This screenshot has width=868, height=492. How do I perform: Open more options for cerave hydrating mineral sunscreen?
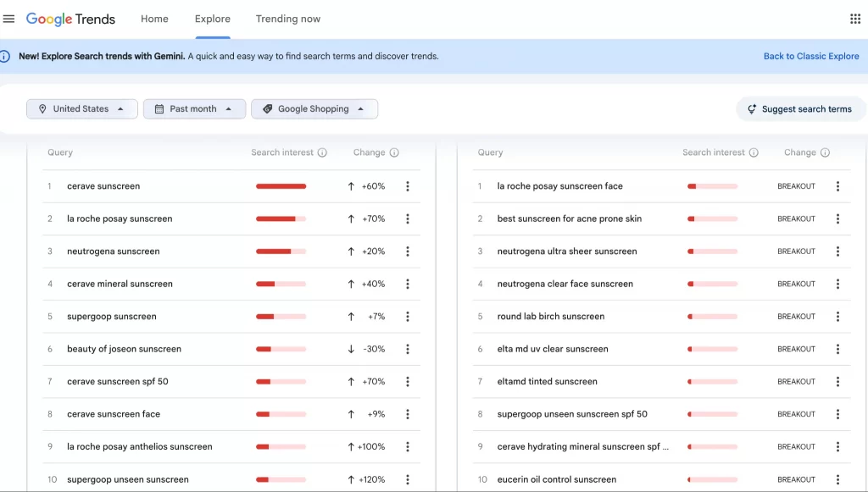tap(837, 446)
